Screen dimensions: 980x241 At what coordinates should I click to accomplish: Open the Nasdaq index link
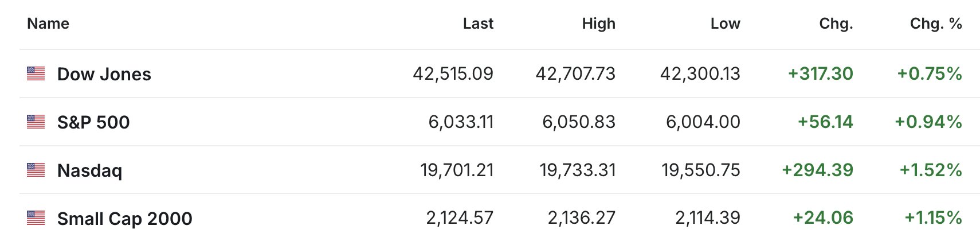pos(89,170)
